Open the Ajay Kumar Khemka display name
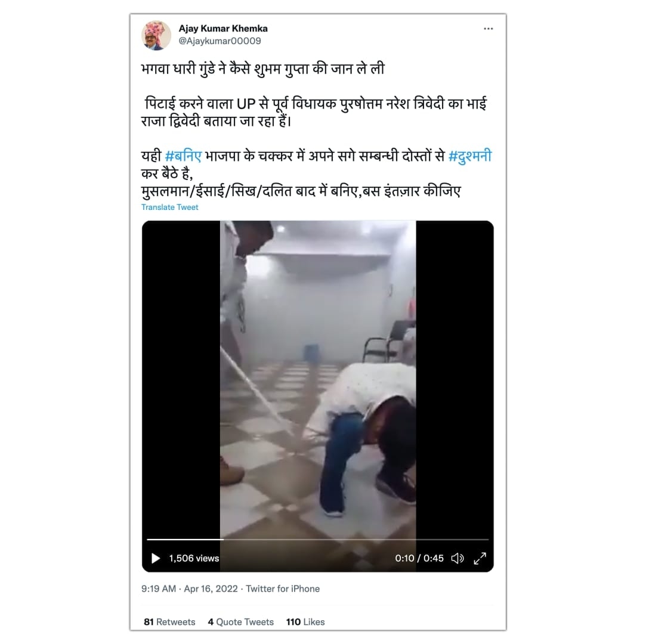 click(223, 29)
